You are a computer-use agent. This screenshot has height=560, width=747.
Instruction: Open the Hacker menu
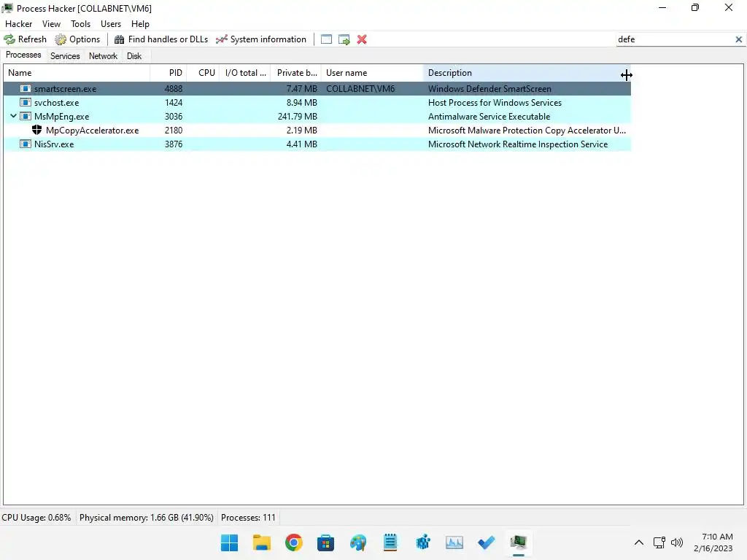[x=18, y=24]
